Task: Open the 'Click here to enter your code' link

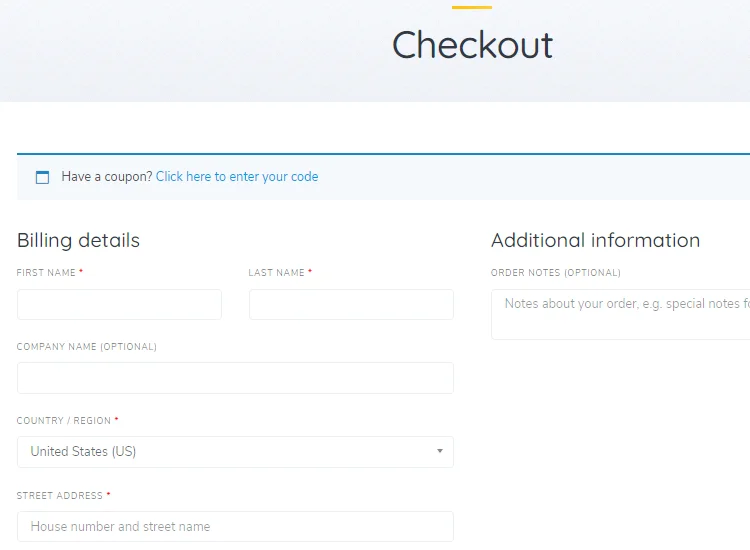Action: coord(237,176)
